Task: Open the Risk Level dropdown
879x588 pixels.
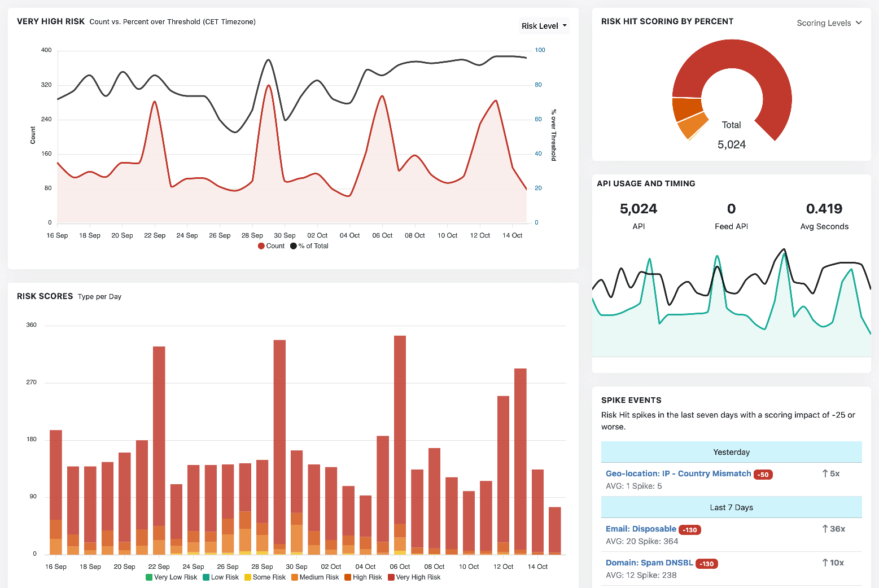Action: [x=544, y=26]
